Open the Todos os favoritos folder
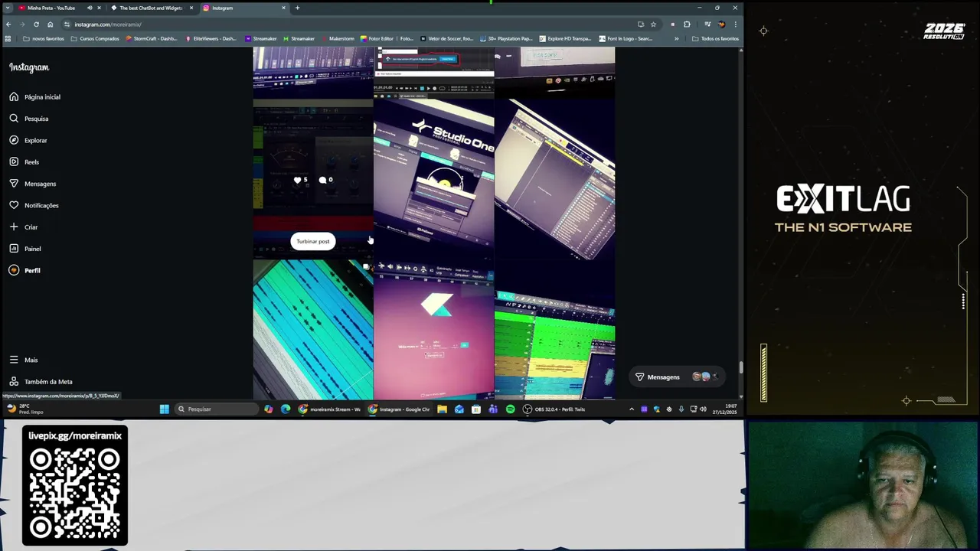Screen dimensions: 980x551 (715, 38)
